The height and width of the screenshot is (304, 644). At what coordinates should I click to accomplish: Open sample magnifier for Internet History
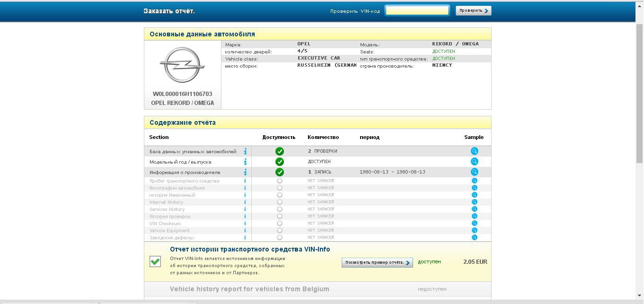click(474, 202)
